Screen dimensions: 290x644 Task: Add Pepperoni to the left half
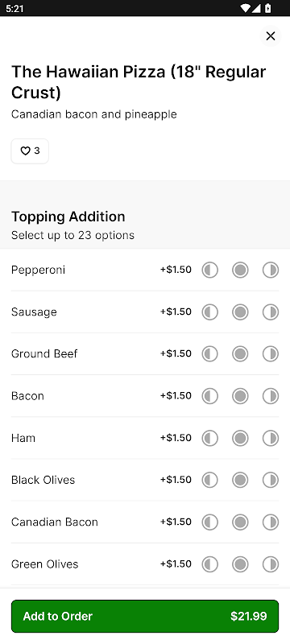[209, 270]
